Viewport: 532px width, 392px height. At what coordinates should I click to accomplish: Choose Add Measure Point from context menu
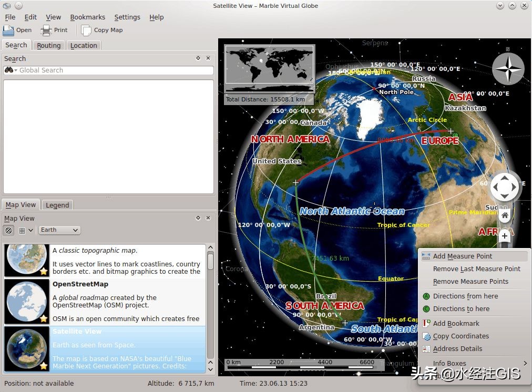coord(463,256)
